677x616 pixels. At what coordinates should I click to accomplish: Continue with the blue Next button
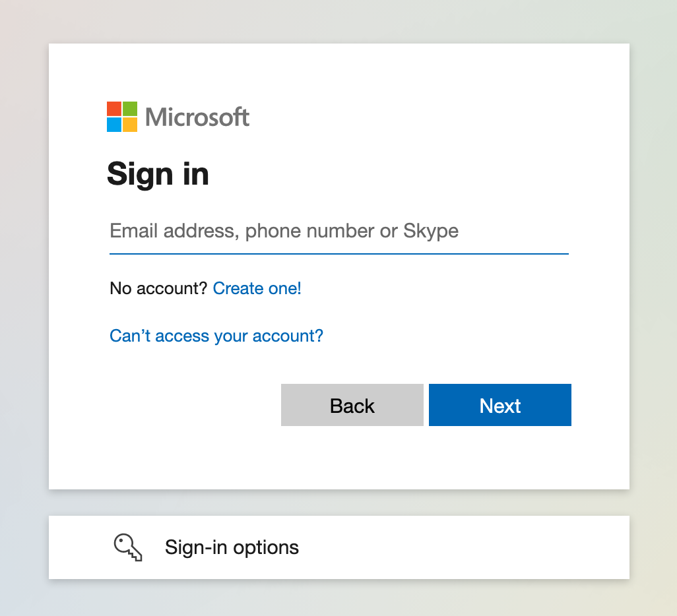tap(500, 405)
